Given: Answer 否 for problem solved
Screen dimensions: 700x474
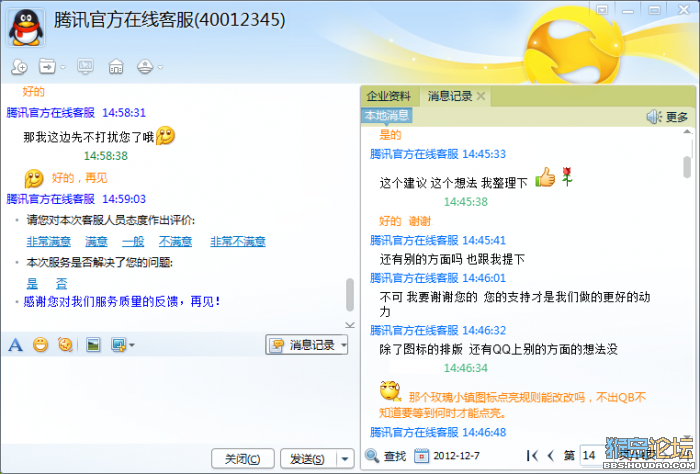Looking at the screenshot, I should pyautogui.click(x=61, y=283).
